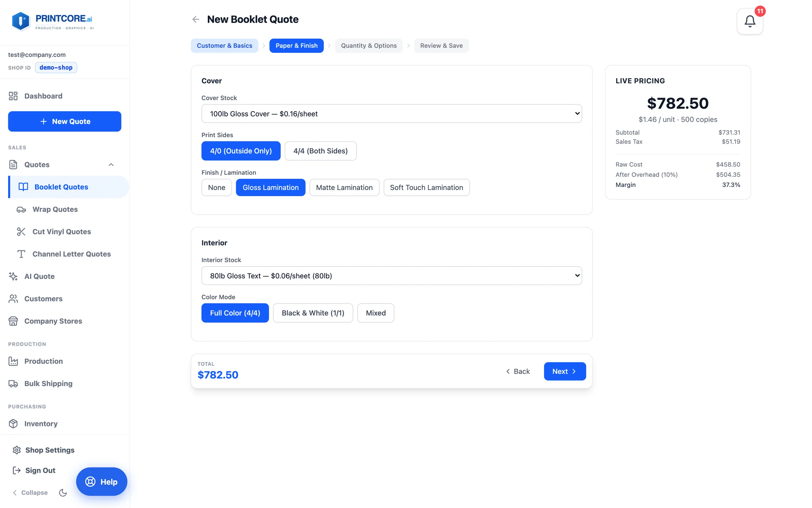Open the Cover Stock dropdown
The image size is (812, 508).
(392, 114)
